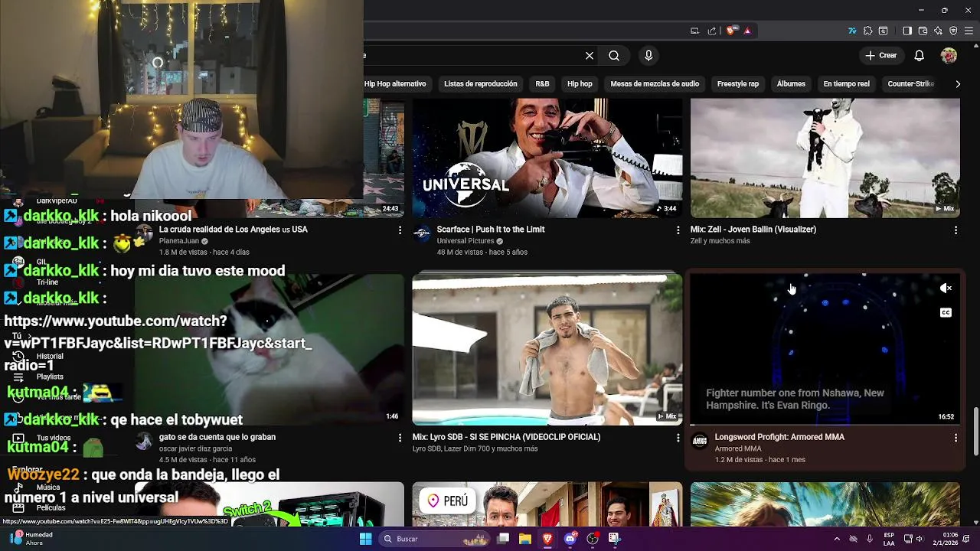Click the Crear button

tap(881, 56)
